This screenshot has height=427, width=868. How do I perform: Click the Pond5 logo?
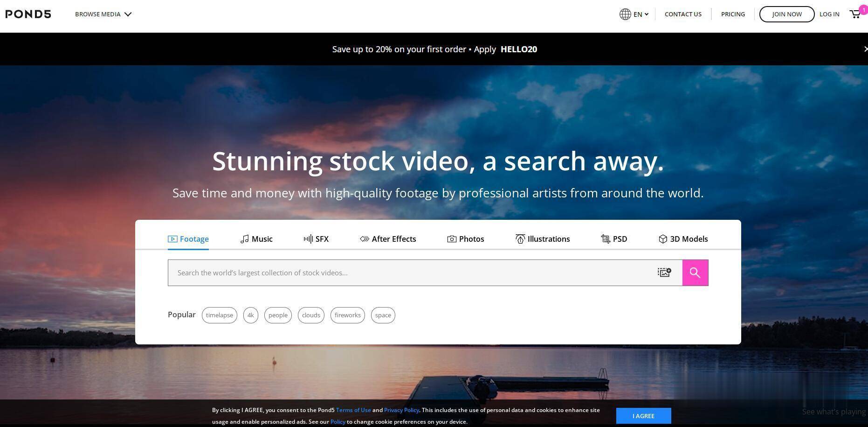tap(28, 14)
